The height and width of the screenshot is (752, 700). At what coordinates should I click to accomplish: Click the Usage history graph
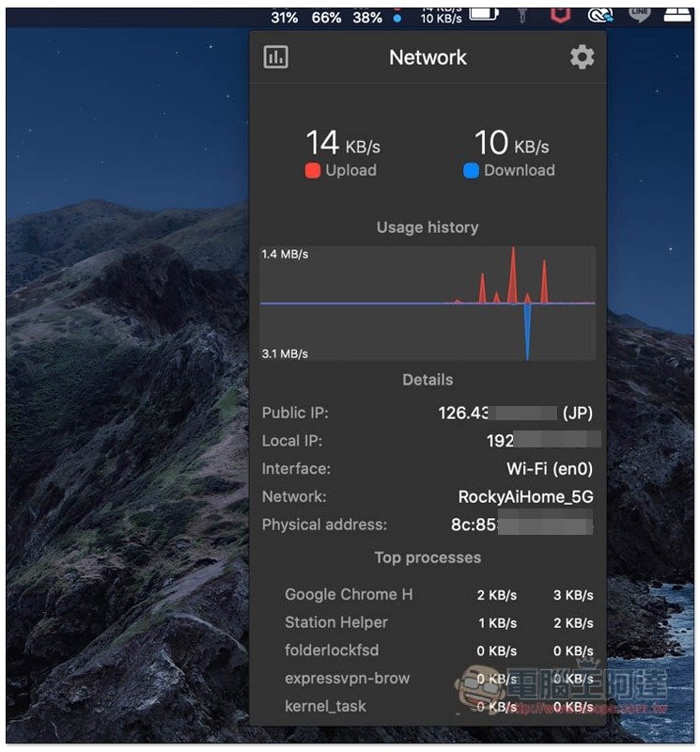coord(428,303)
